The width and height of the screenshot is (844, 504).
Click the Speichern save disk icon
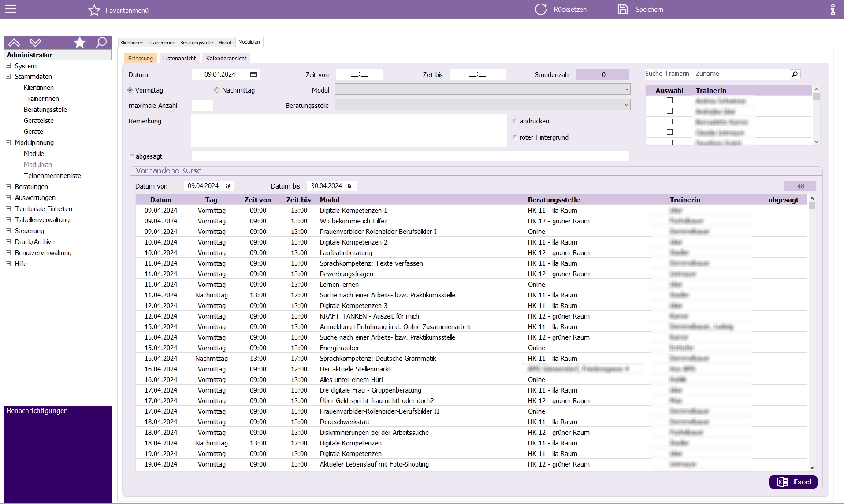coord(622,9)
